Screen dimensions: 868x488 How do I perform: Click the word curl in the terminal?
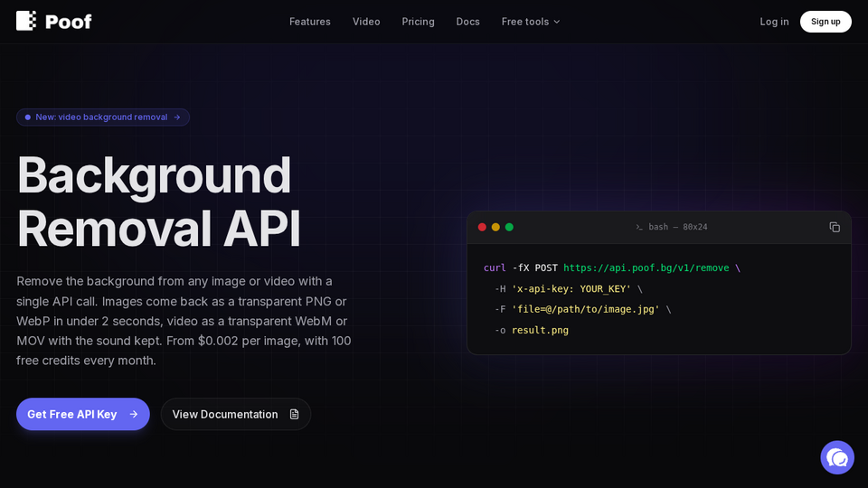pyautogui.click(x=495, y=267)
